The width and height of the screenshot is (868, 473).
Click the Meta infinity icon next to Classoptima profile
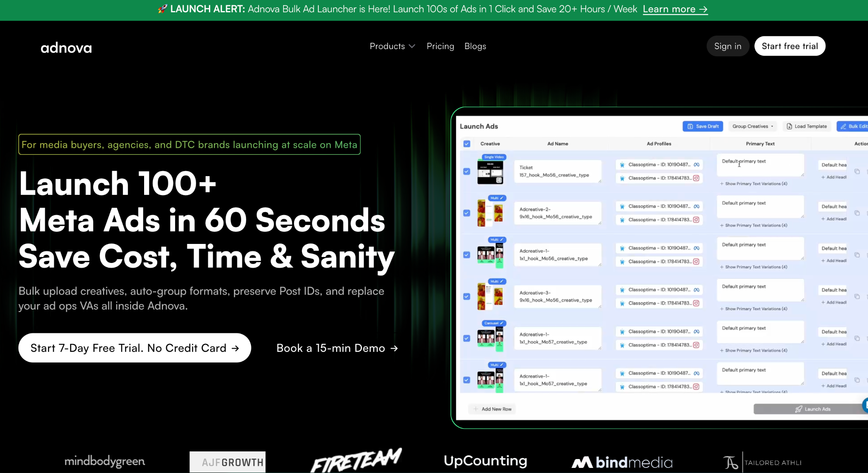pos(697,165)
